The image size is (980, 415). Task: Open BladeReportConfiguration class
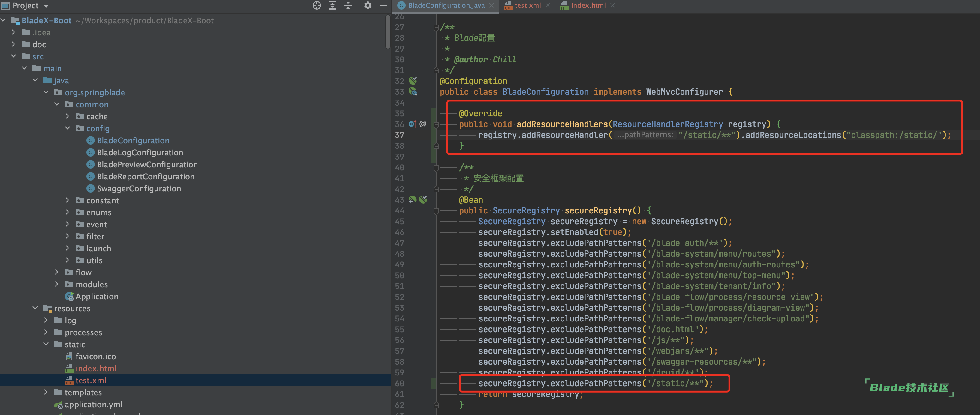coord(145,176)
